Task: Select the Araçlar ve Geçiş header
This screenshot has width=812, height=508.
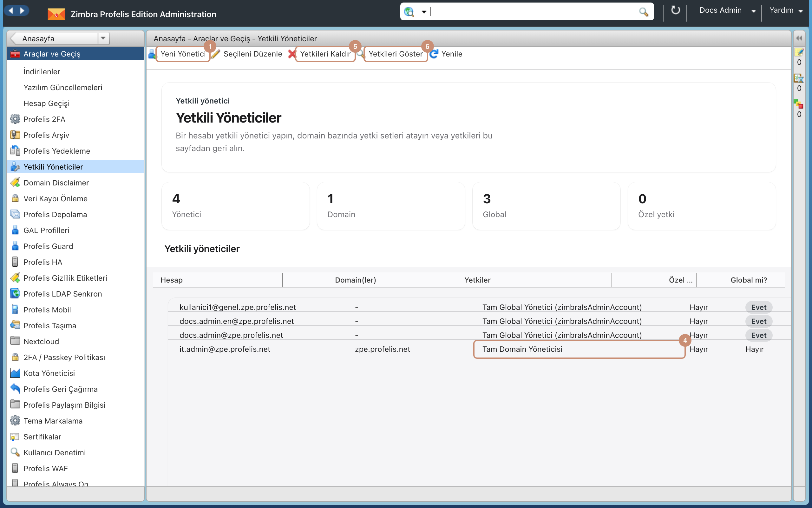Action: click(75, 54)
